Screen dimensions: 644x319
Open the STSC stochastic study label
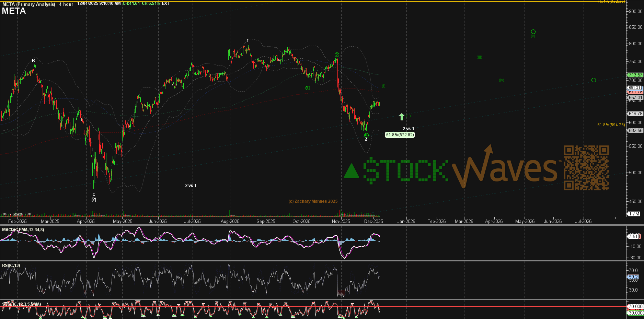click(22, 304)
